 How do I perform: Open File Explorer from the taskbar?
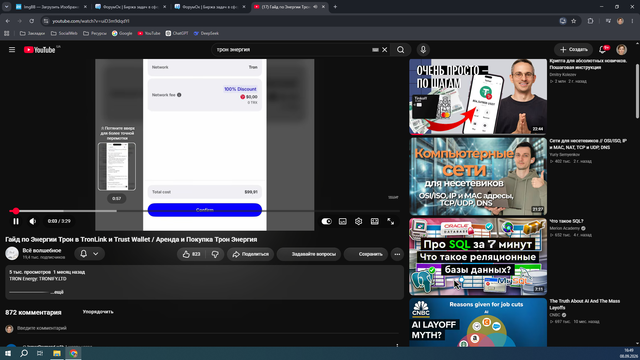(x=57, y=353)
